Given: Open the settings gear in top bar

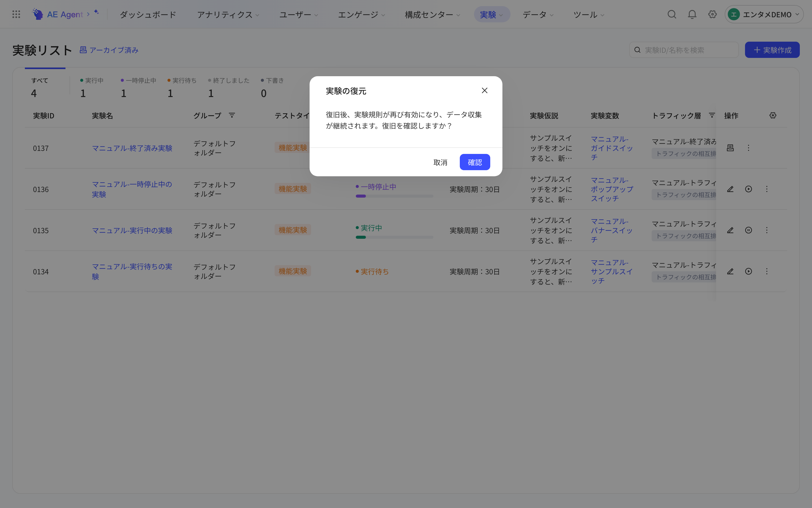Looking at the screenshot, I should [x=712, y=14].
